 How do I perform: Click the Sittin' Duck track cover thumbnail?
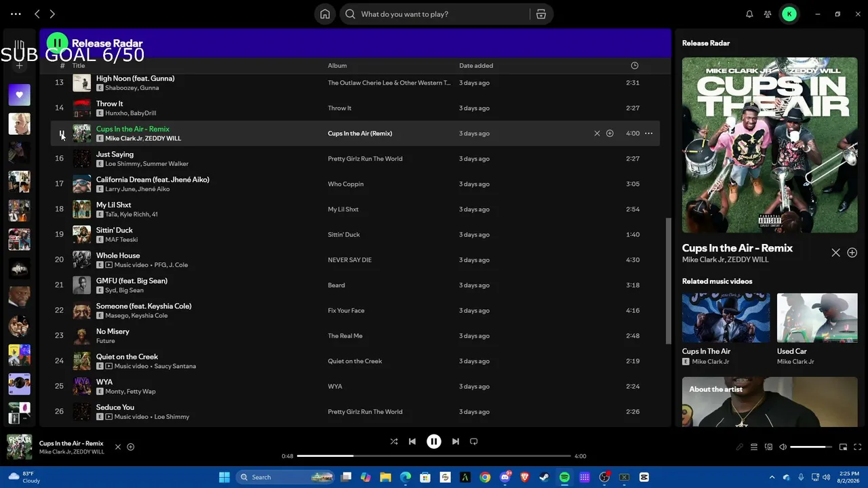81,235
